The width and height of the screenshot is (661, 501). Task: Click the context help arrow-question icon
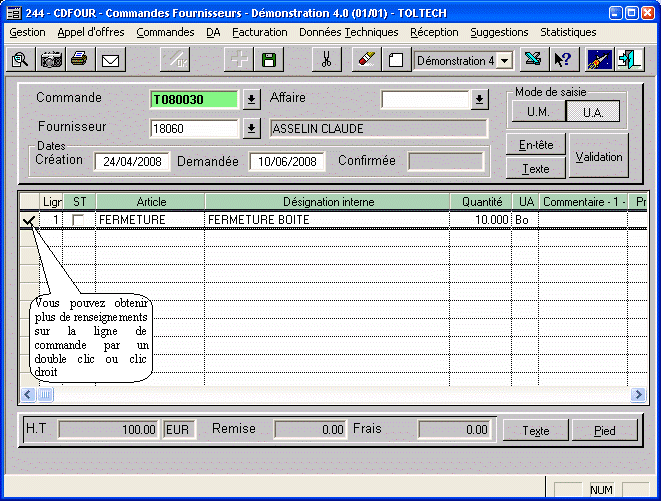pyautogui.click(x=564, y=60)
